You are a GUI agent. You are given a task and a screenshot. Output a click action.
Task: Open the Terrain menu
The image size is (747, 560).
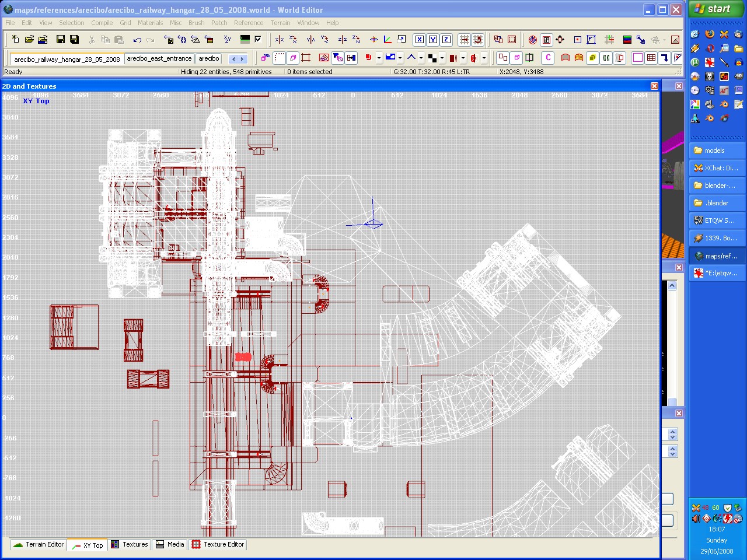coord(280,23)
